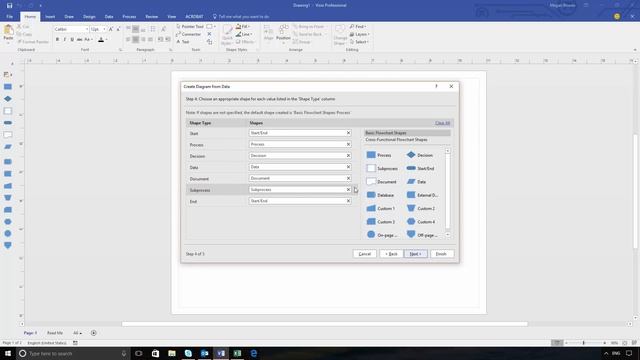Toggle Bold formatting in the ribbon

pyautogui.click(x=57, y=40)
